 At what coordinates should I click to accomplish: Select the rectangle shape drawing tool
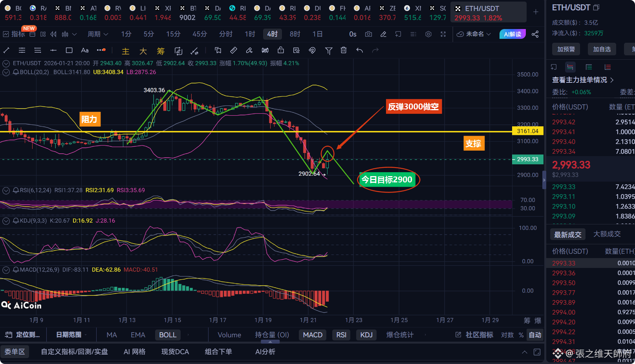click(x=69, y=50)
